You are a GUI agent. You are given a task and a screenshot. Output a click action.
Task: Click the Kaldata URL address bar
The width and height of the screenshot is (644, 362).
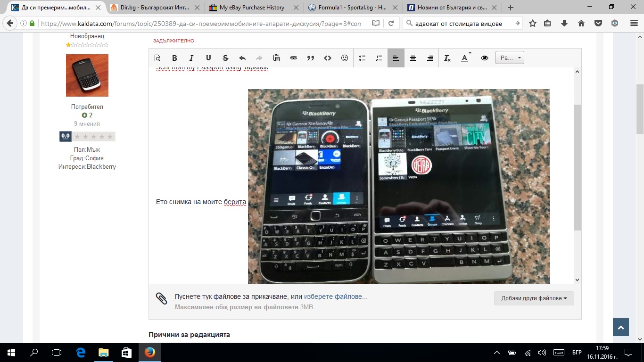[200, 24]
